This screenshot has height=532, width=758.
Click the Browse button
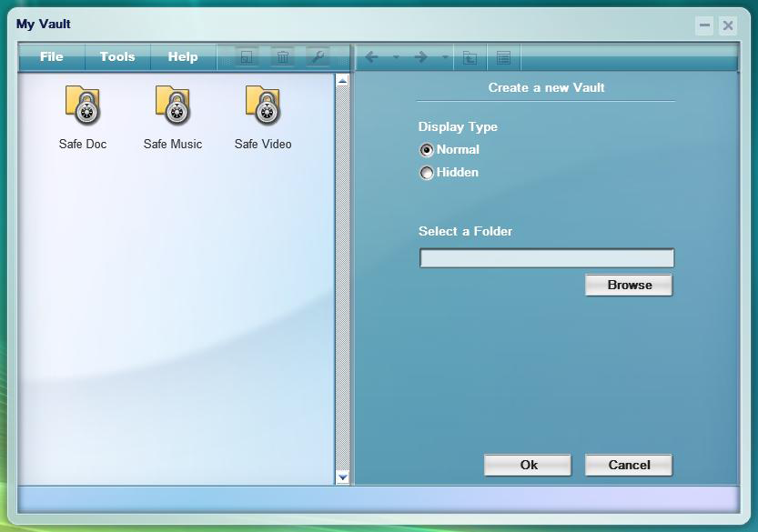coord(629,285)
